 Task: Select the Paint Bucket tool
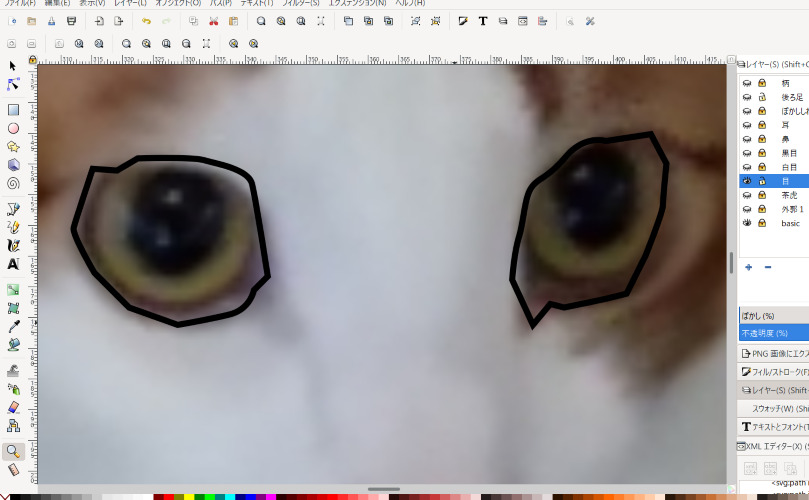13,345
